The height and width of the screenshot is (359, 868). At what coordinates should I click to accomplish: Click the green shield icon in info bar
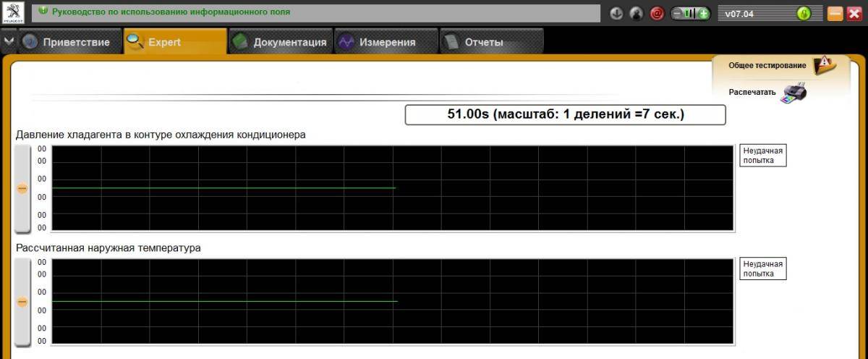(x=43, y=12)
